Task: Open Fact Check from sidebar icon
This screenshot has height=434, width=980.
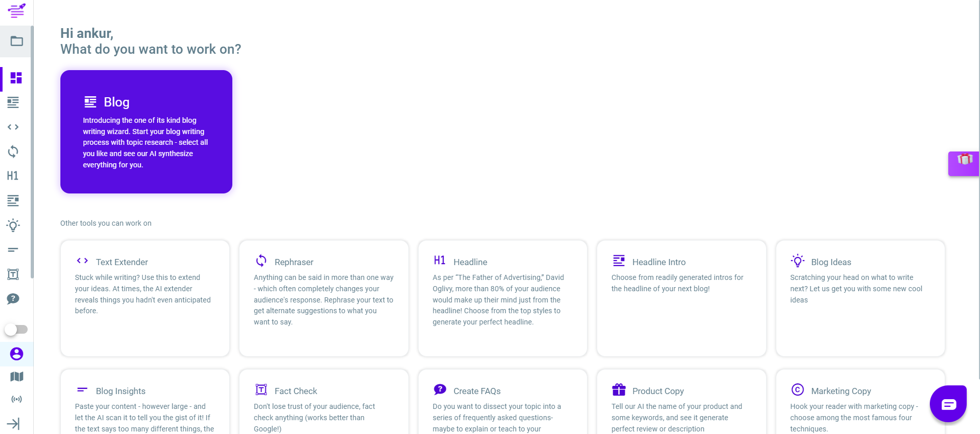Action: point(13,274)
